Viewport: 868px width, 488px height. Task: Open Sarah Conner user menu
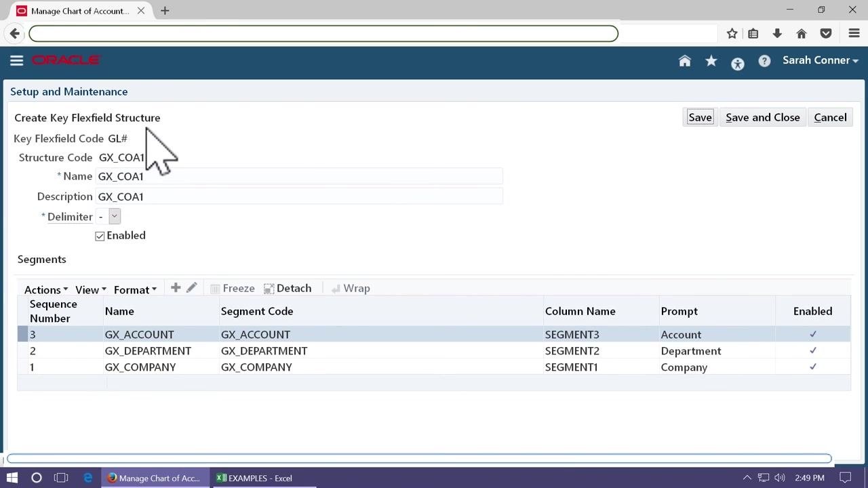point(821,60)
